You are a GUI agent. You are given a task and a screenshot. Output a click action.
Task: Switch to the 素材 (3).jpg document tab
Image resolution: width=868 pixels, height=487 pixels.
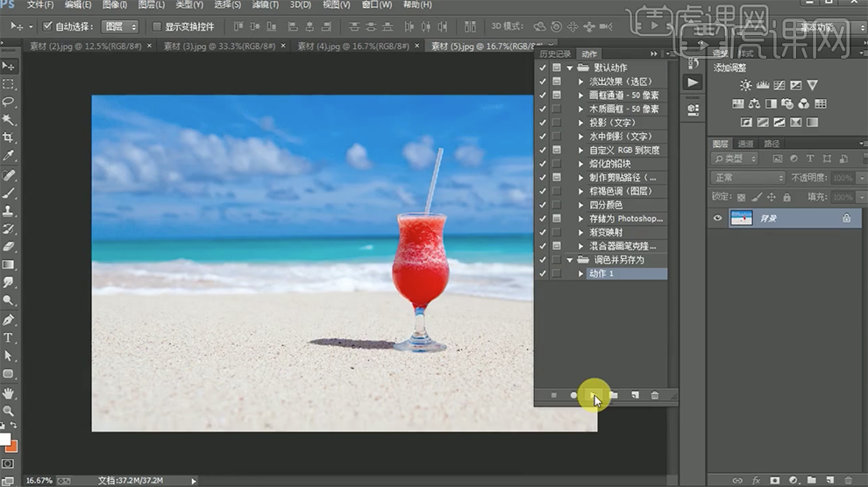click(219, 46)
